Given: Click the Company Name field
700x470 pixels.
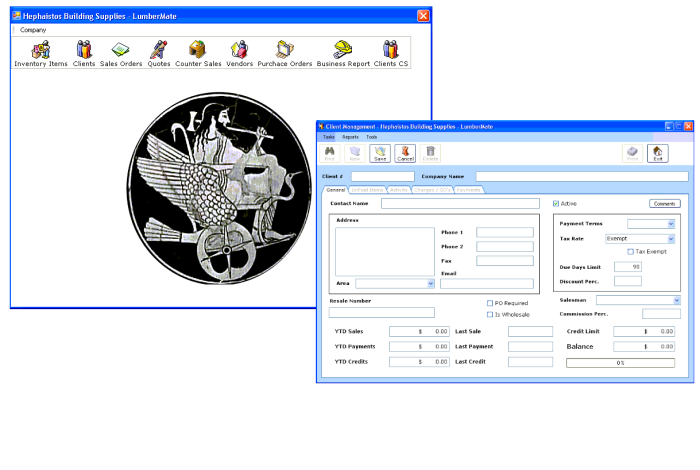Looking at the screenshot, I should tap(582, 176).
